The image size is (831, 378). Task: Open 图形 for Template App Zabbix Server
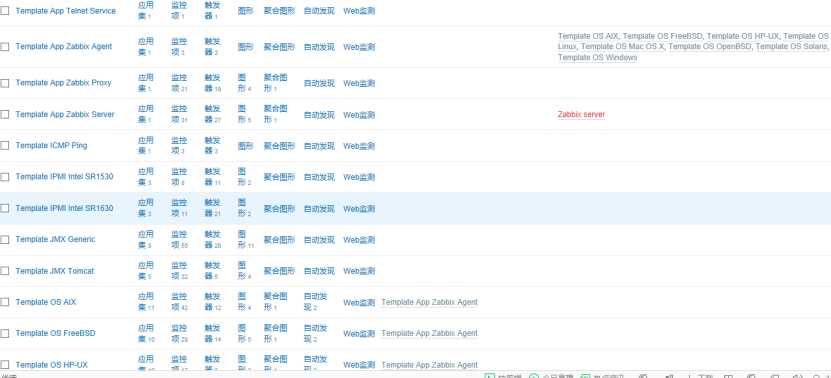[x=244, y=115]
